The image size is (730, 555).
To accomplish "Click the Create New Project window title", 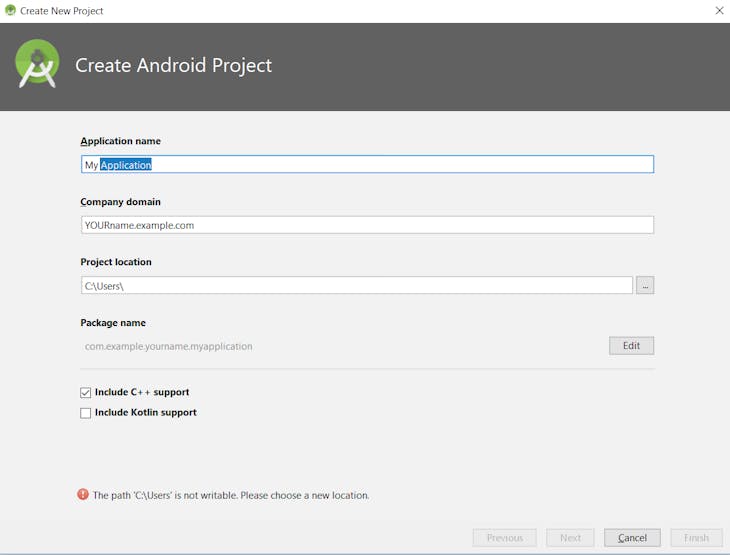I will point(61,11).
